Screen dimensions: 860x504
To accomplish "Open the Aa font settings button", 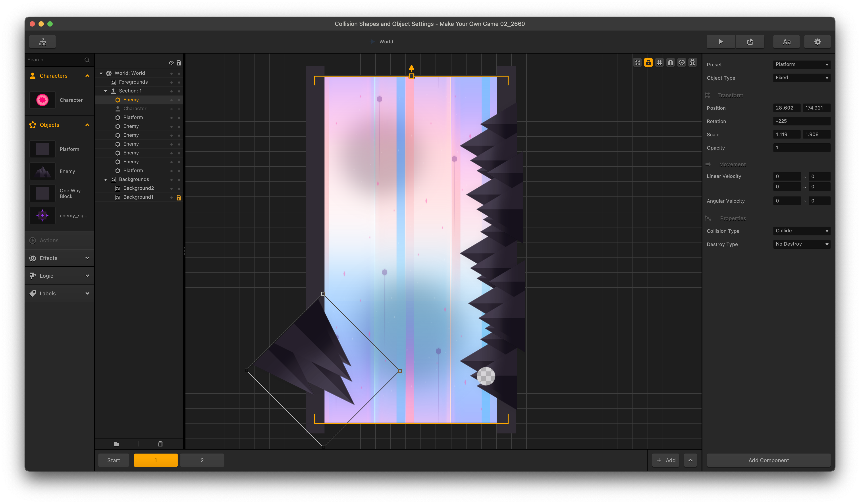I will click(x=786, y=42).
